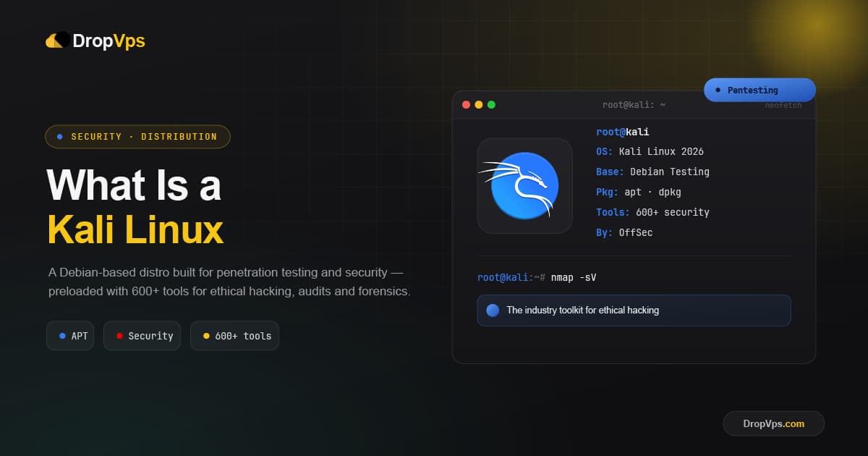Image resolution: width=868 pixels, height=456 pixels.
Task: Click the nmap -sV command prompt
Action: point(537,277)
